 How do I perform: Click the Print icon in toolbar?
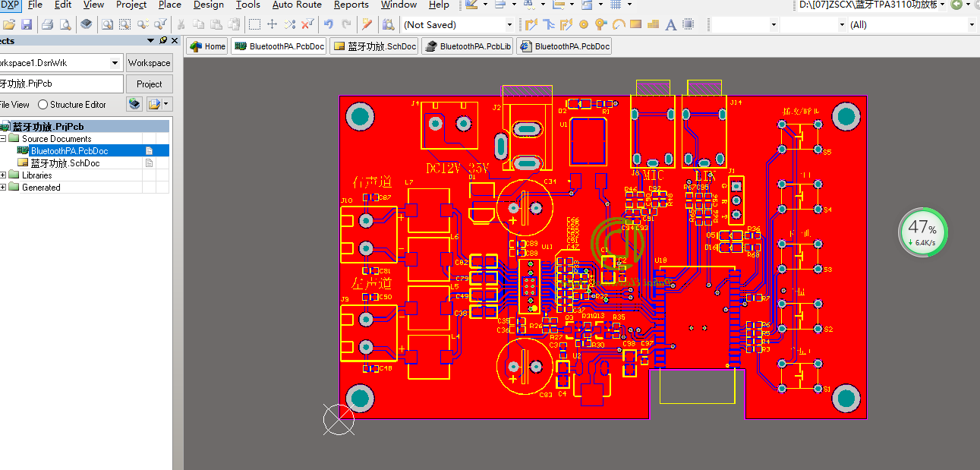pyautogui.click(x=47, y=24)
